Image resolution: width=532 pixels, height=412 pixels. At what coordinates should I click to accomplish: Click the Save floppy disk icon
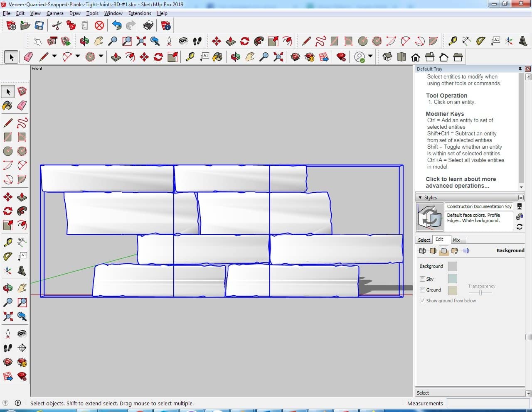tap(39, 26)
